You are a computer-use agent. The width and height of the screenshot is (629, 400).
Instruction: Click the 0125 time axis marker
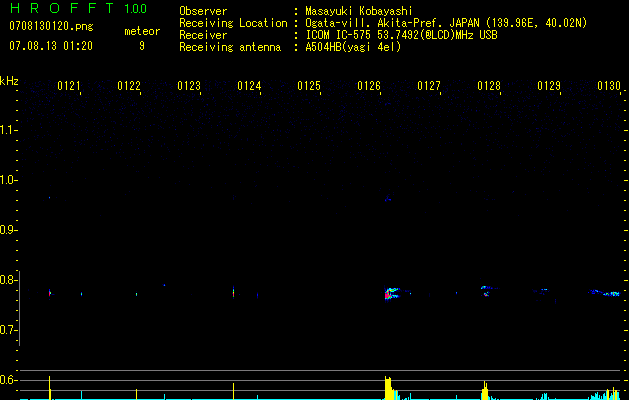pyautogui.click(x=309, y=86)
